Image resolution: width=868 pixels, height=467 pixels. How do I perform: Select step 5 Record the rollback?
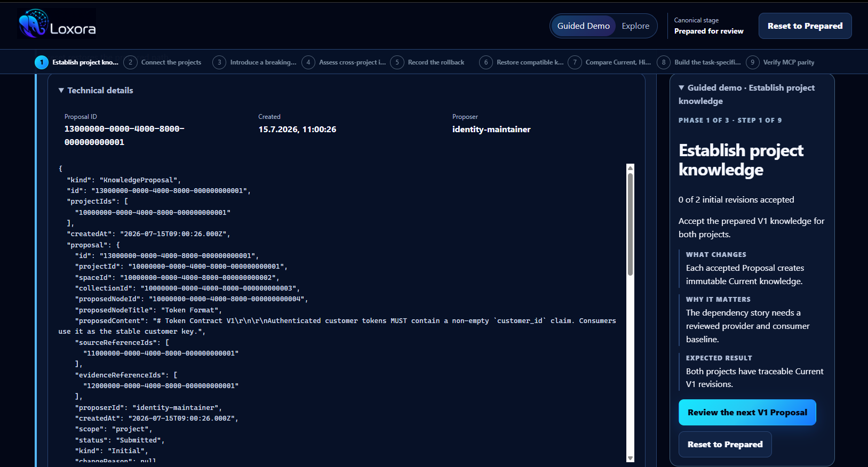pos(427,62)
